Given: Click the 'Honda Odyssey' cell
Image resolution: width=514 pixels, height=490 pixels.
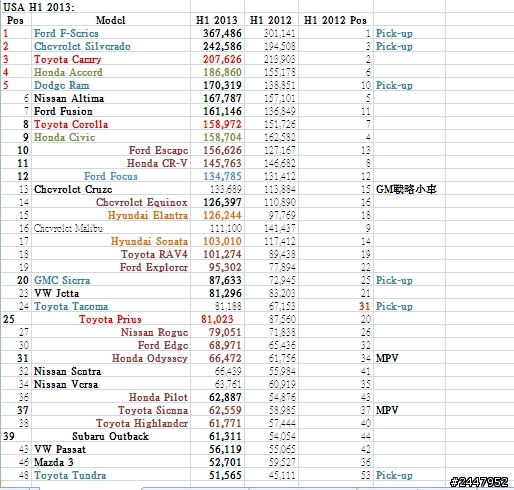Looking at the screenshot, I should pos(150,358).
